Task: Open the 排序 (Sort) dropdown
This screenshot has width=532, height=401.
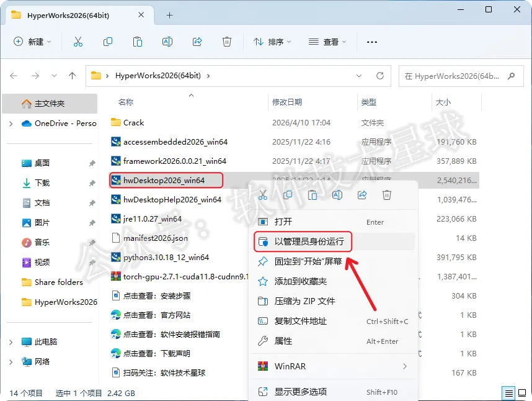Action: (272, 42)
